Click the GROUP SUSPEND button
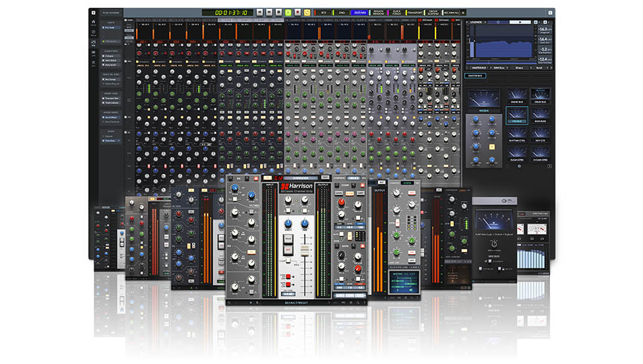The image size is (643, 364). (433, 13)
